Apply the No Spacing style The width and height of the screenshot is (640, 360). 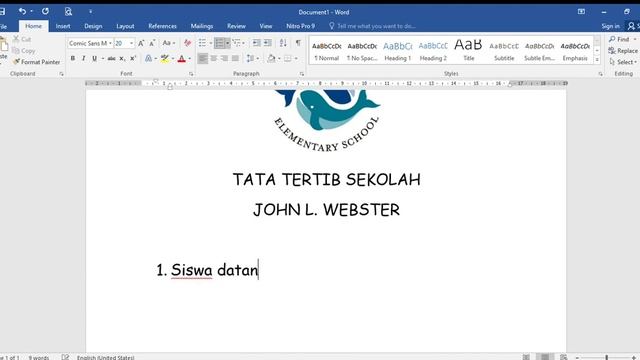click(x=362, y=51)
